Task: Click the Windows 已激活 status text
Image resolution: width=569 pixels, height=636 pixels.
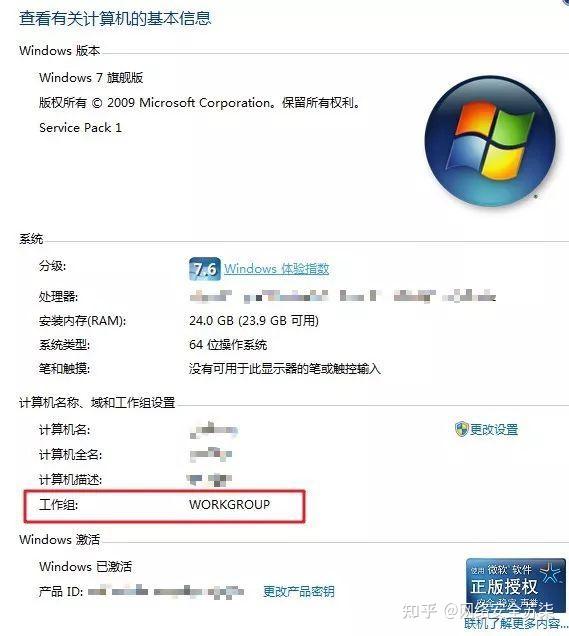Action: click(86, 567)
